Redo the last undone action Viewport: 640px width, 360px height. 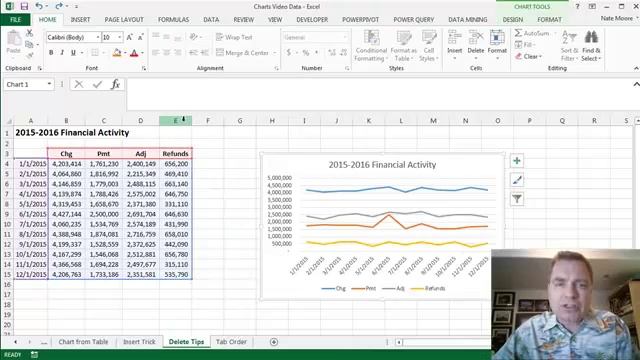59,7
